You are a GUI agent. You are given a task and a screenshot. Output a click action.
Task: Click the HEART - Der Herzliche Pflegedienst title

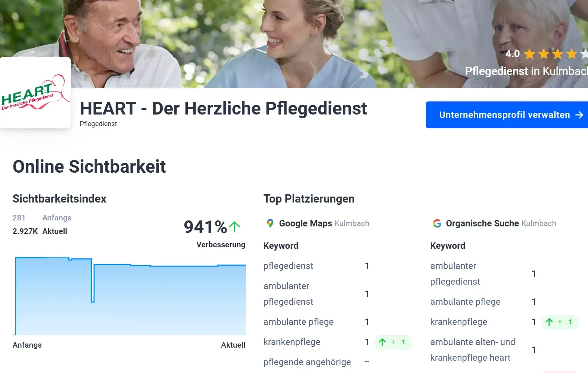223,109
